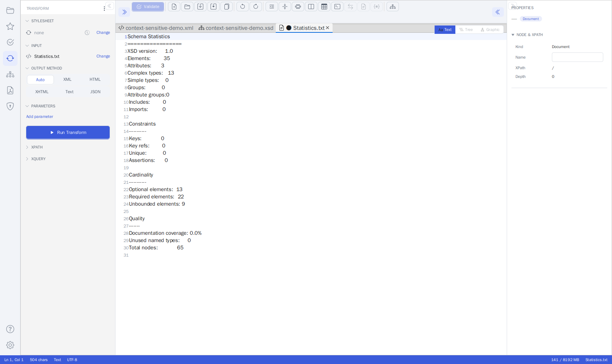Collapse the Node & XPath section

click(x=513, y=35)
